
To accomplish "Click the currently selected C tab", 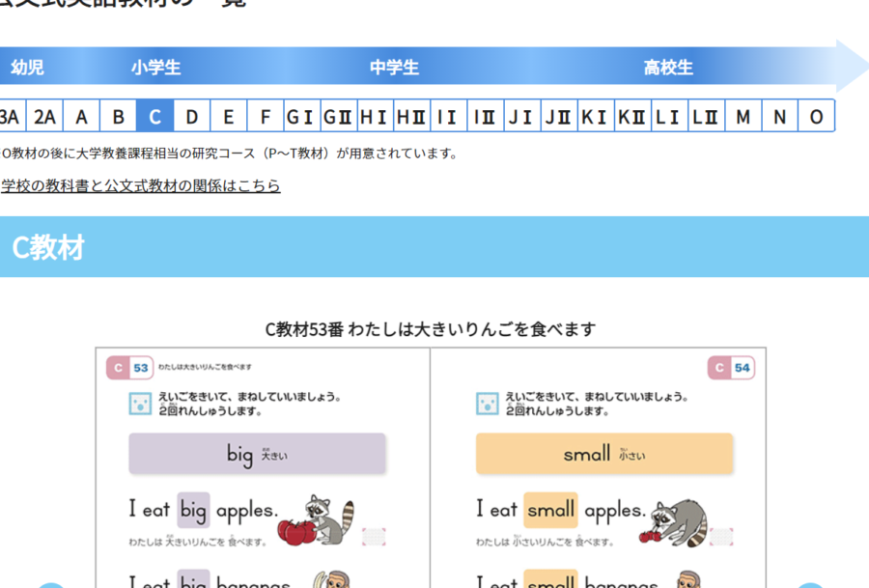I will [x=154, y=117].
